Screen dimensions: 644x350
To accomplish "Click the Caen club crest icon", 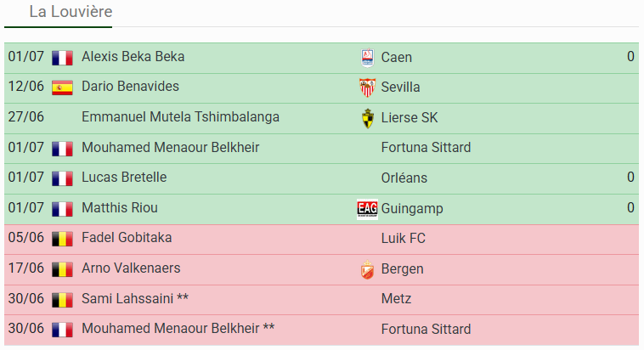I will click(367, 58).
